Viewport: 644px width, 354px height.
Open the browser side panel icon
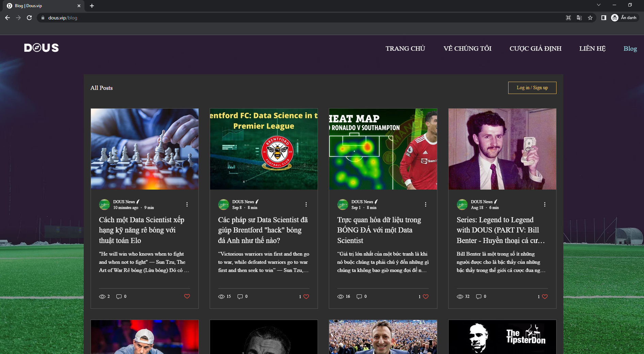click(x=603, y=18)
